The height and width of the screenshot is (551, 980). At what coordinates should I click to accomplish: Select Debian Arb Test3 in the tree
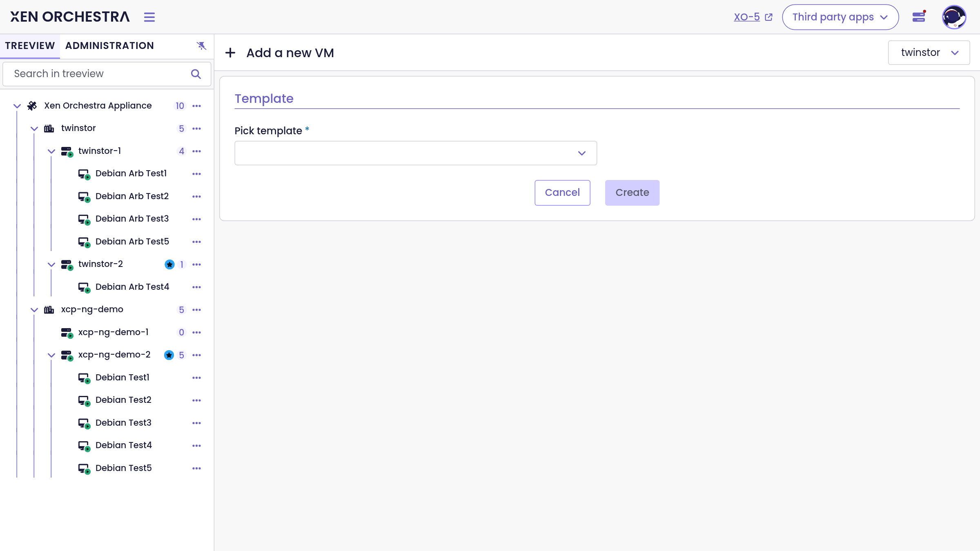click(x=132, y=219)
